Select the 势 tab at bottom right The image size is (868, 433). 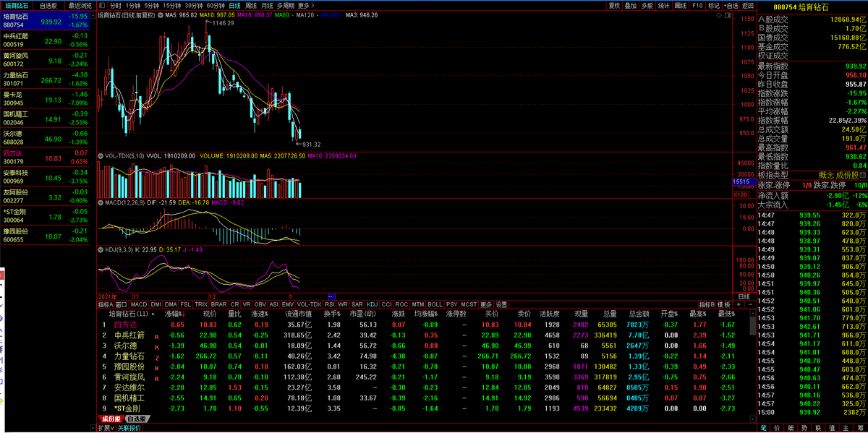coord(804,427)
